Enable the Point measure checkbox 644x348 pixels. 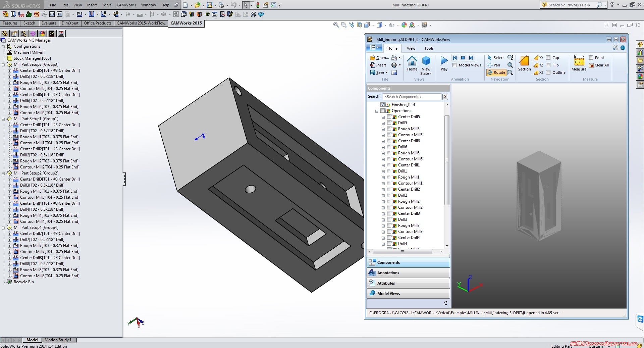click(591, 58)
